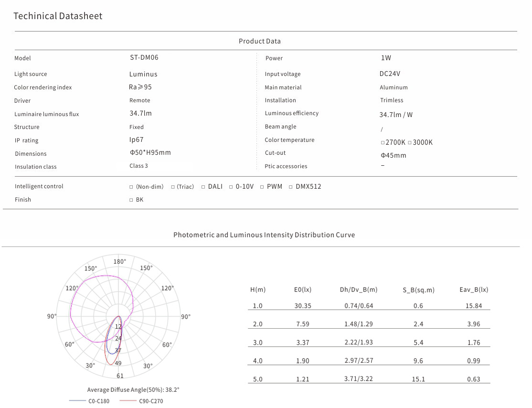Click the red C90-C270 legend line
532x408 pixels.
tap(128, 400)
